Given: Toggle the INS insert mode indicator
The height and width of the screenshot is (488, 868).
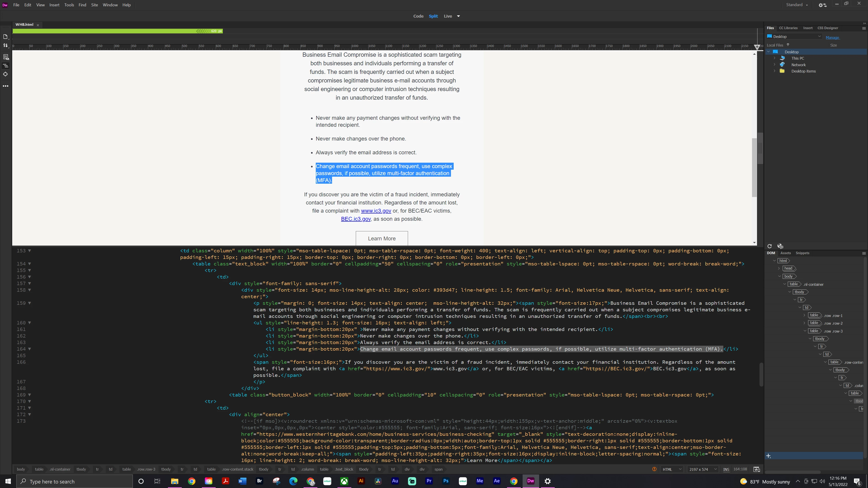Looking at the screenshot, I should click(x=726, y=469).
